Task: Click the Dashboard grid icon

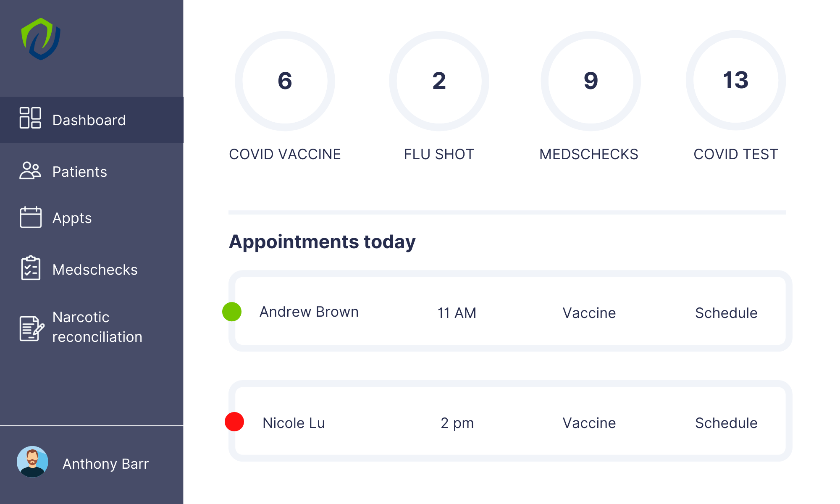Action: [30, 118]
